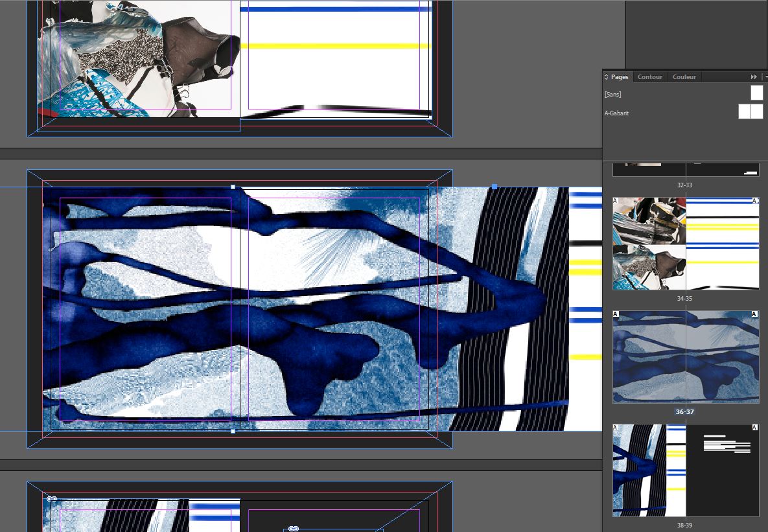
Task: Select page 38 thumbnail in Pages panel
Action: [x=649, y=470]
